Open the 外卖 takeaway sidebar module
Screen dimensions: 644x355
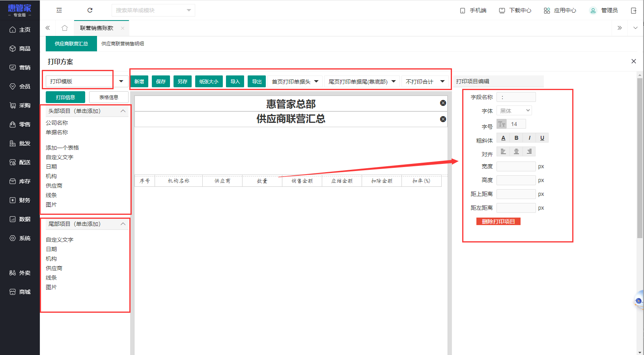[20, 273]
